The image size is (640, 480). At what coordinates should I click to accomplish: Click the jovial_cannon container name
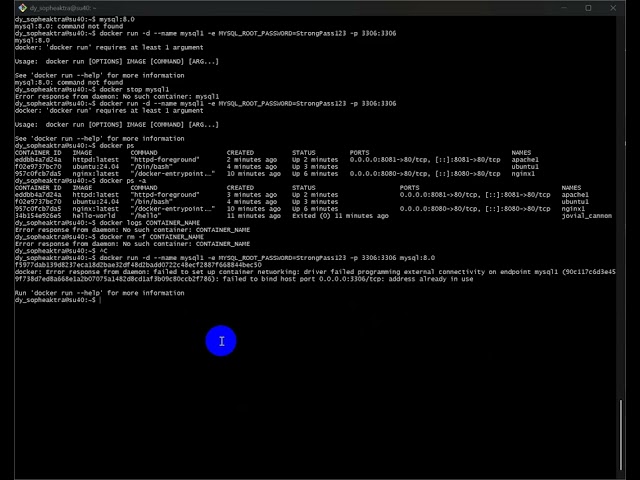coord(587,216)
